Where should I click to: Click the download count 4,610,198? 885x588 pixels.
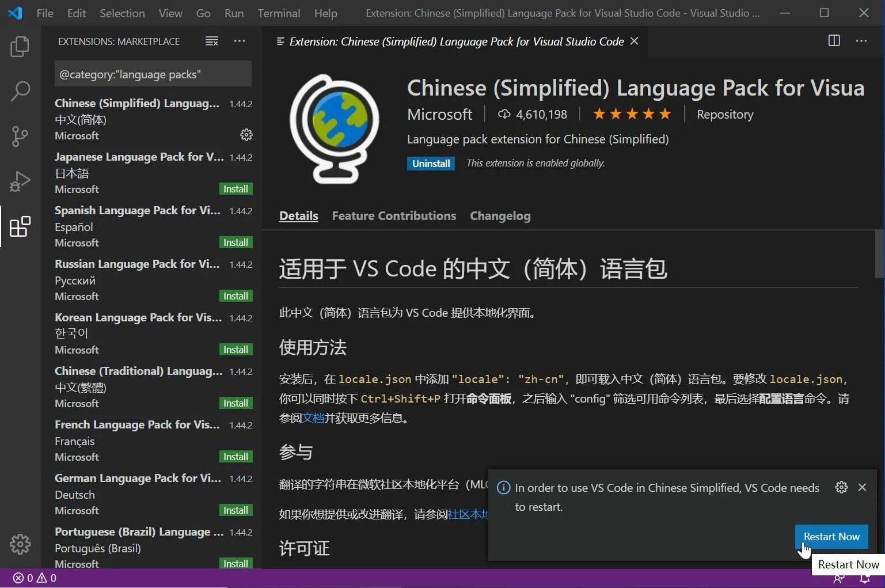click(x=533, y=114)
